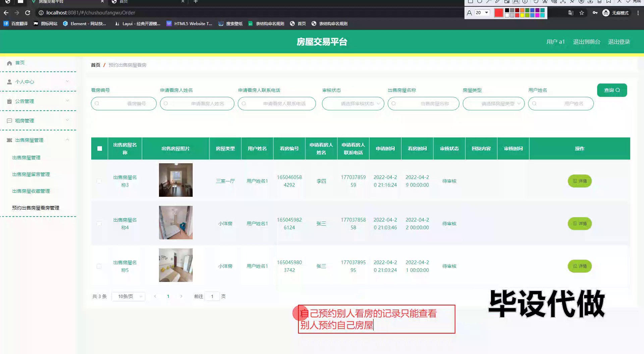The image size is (644, 354).
Task: Focus the 申请看房人姓名 search input
Action: coord(197,104)
